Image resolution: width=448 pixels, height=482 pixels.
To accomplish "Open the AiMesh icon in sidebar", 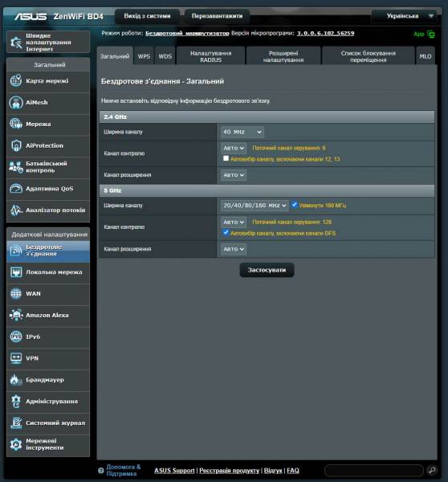I will (x=16, y=103).
